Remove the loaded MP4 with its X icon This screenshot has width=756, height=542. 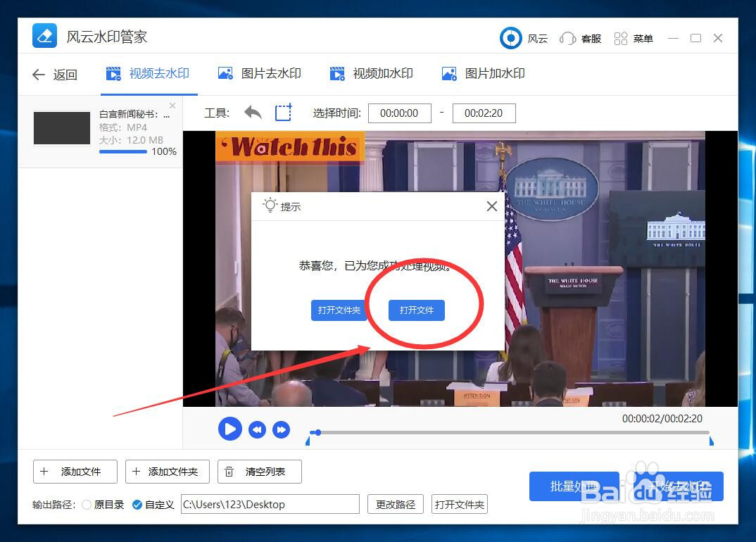click(x=172, y=105)
